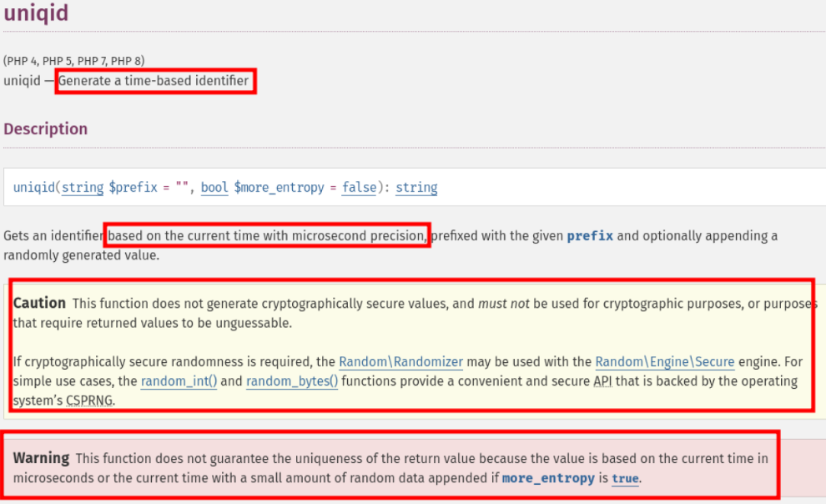Click the bold 'Warning' label
The width and height of the screenshot is (826, 504).
pos(41,458)
